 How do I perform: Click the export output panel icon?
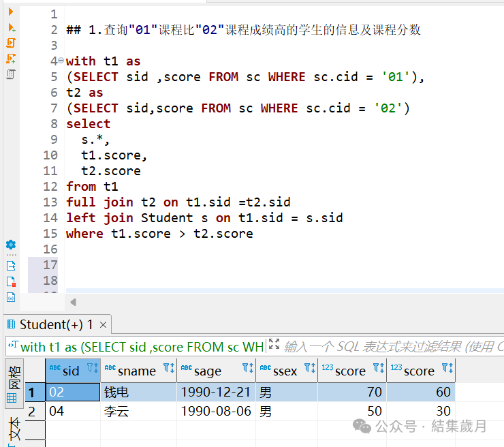(11, 266)
